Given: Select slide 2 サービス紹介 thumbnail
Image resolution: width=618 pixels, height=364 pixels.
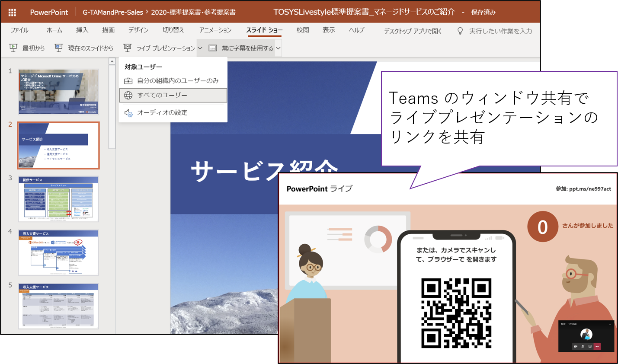Looking at the screenshot, I should click(x=58, y=145).
